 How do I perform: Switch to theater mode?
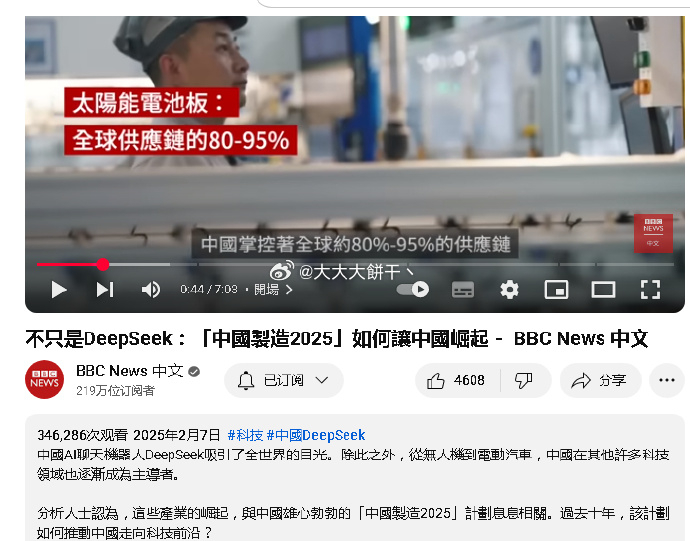click(x=603, y=290)
